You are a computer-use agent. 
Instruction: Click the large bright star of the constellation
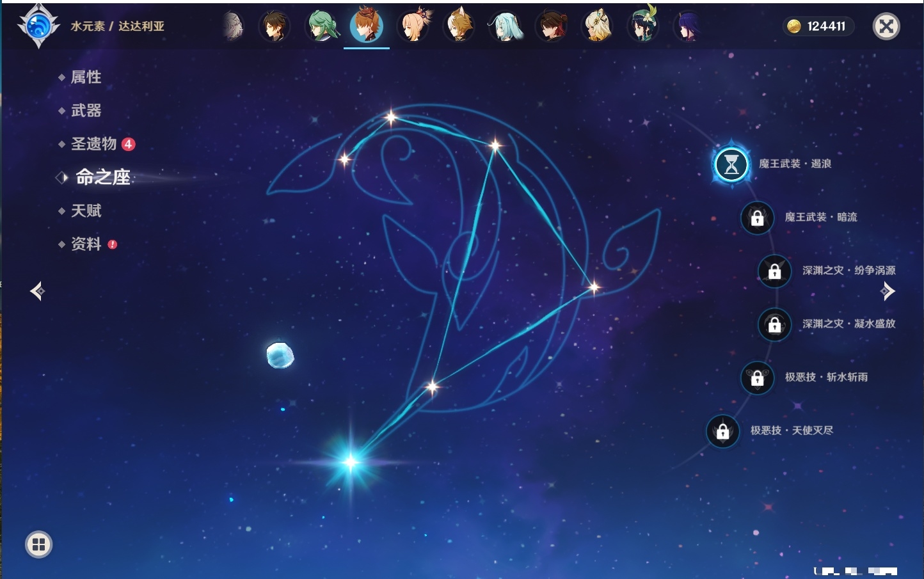[x=351, y=461]
